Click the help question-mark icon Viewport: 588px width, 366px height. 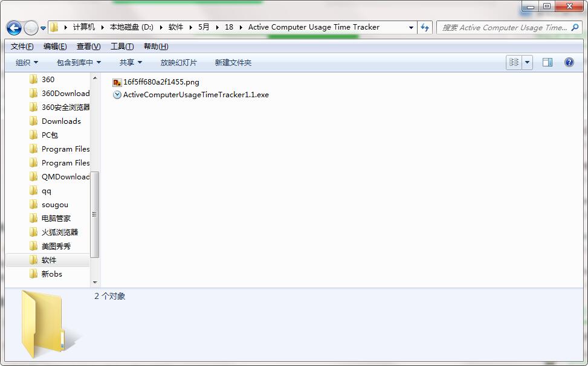tap(568, 62)
